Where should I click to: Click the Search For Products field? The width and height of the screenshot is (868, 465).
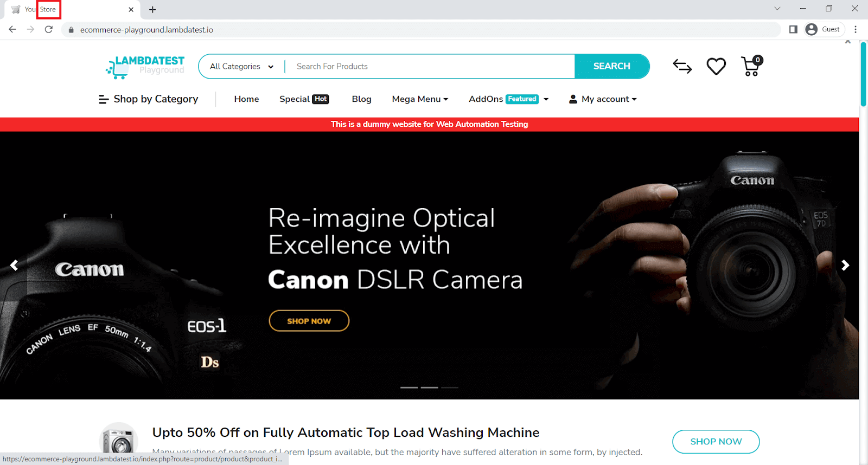(x=429, y=67)
